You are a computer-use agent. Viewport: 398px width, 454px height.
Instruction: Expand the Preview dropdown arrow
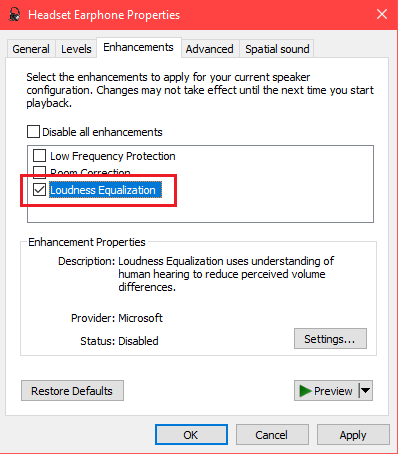pos(366,390)
